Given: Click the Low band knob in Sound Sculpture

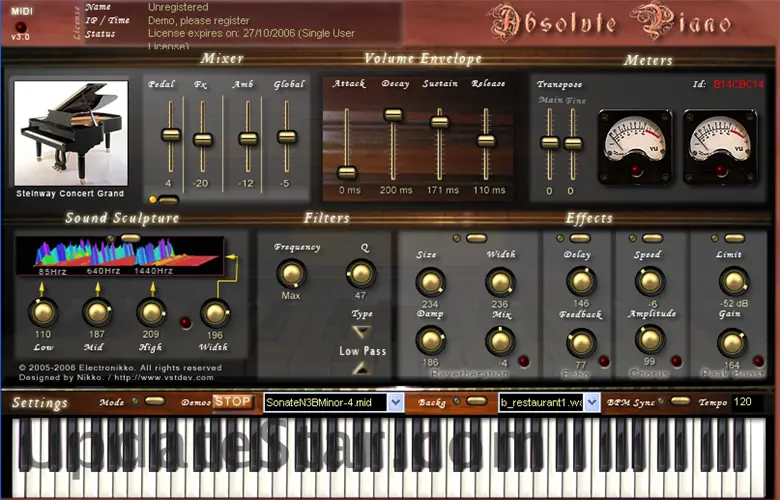Looking at the screenshot, I should pos(43,313).
